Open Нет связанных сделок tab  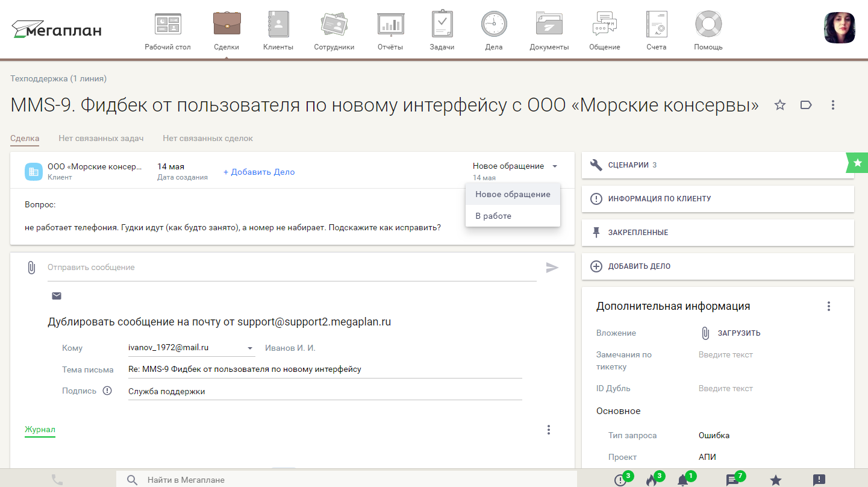click(x=208, y=138)
